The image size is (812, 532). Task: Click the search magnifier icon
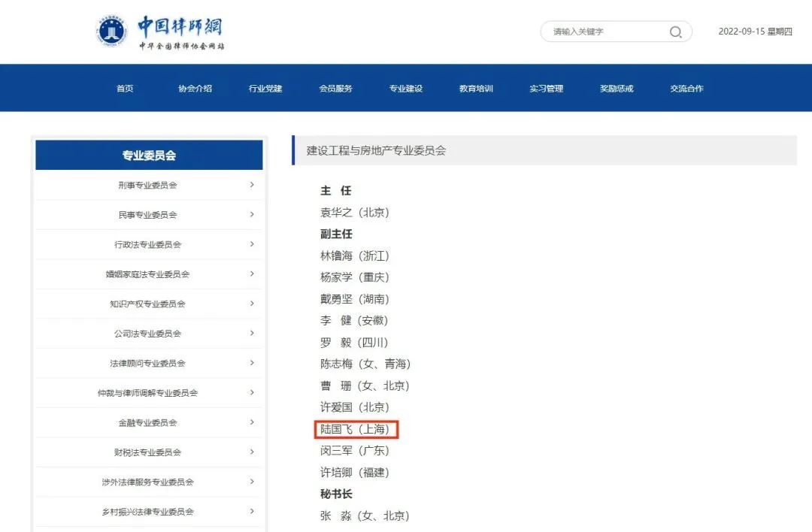point(675,32)
